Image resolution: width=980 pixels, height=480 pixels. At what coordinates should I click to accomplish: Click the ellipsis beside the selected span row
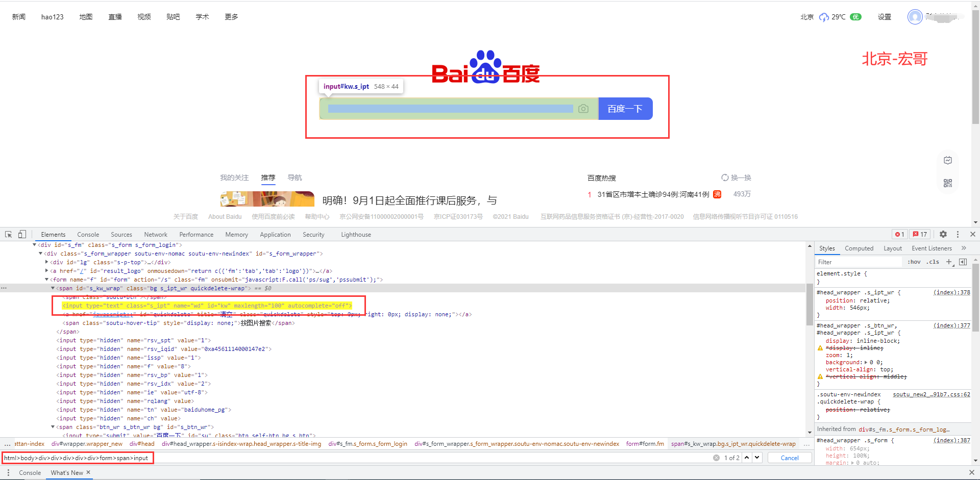(x=4, y=288)
